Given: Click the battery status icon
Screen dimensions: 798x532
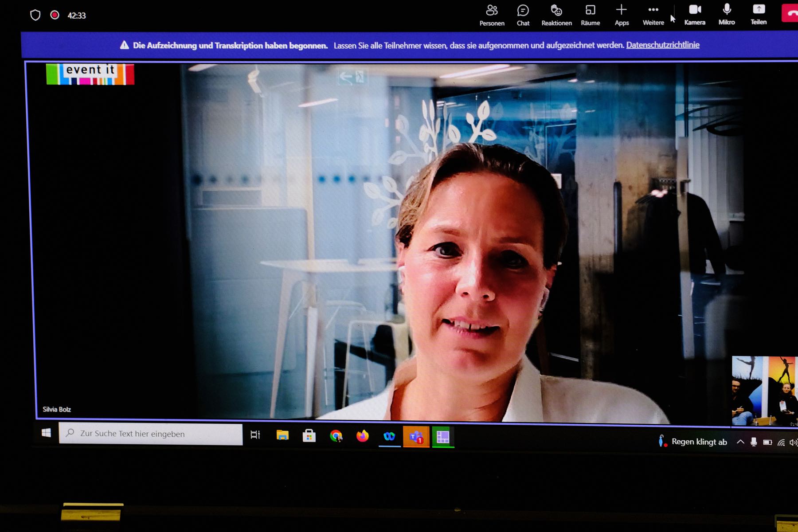Looking at the screenshot, I should coord(767,442).
